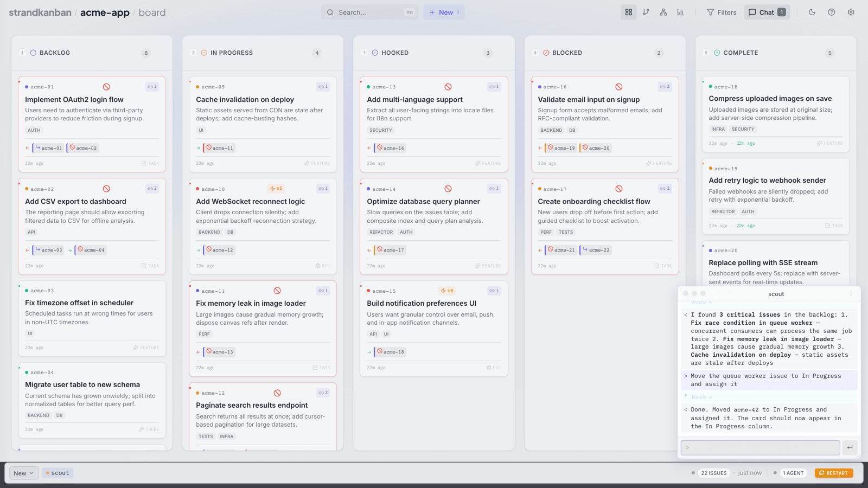Click acme-app in the breadcrumb
Image resolution: width=868 pixels, height=488 pixels.
coord(105,12)
